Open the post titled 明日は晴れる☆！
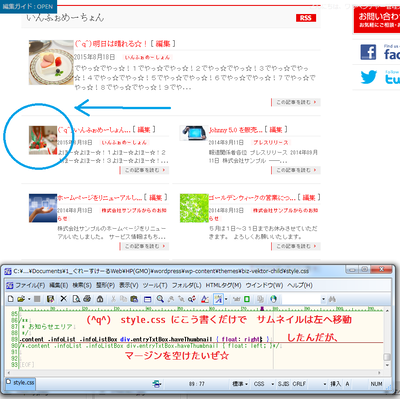 click(x=111, y=43)
